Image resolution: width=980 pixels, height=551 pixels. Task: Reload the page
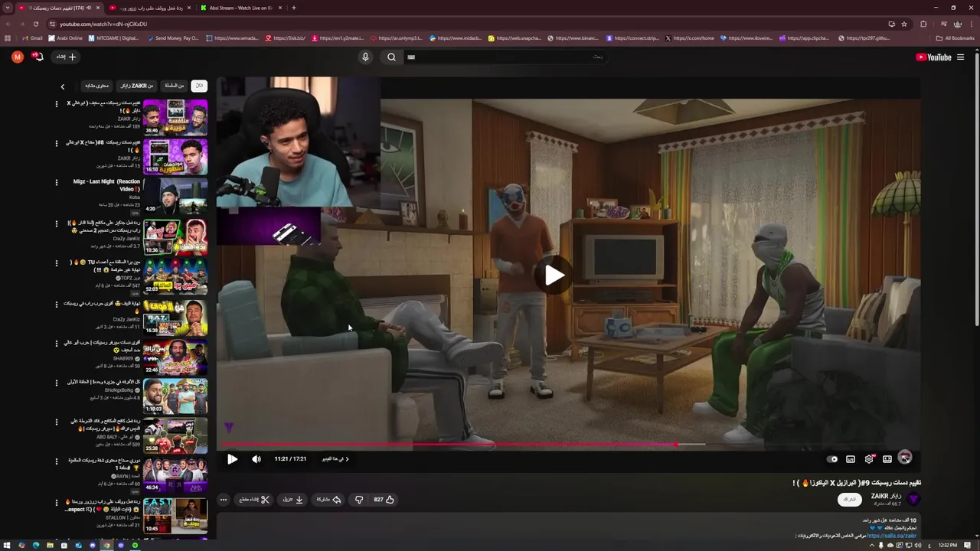click(x=35, y=24)
